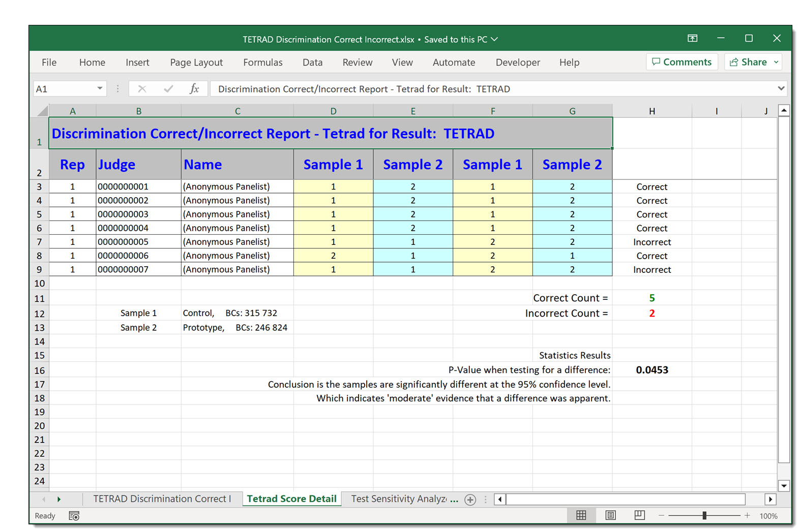Select column D header
This screenshot has height=532, width=800.
point(333,111)
